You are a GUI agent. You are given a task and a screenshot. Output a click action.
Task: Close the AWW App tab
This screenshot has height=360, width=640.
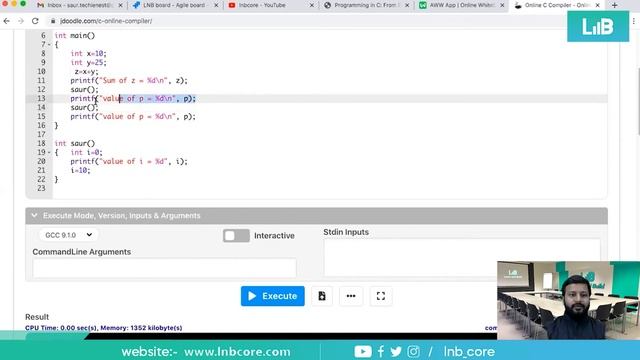click(502, 5)
